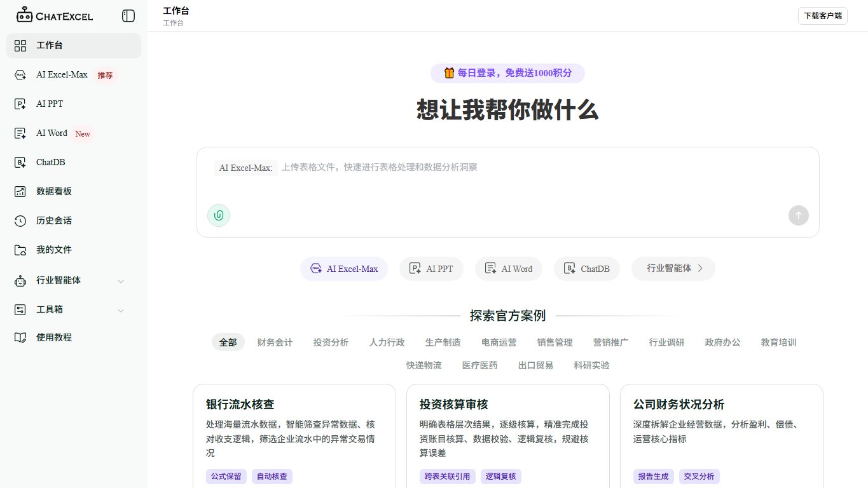Click the 跨表关联引用 tag
Screen dimensions: 868x488
(448, 477)
